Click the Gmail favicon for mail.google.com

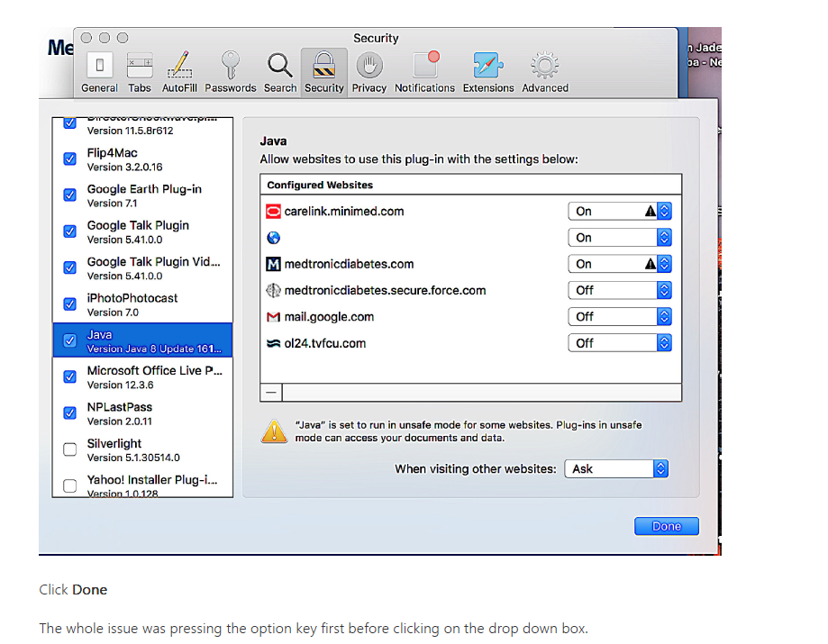[x=273, y=317]
